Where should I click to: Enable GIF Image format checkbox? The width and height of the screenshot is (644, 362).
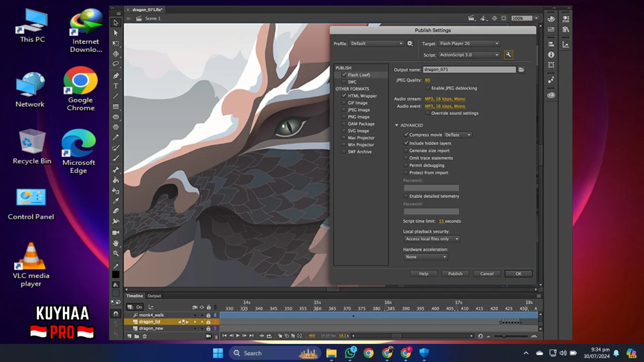click(x=344, y=103)
